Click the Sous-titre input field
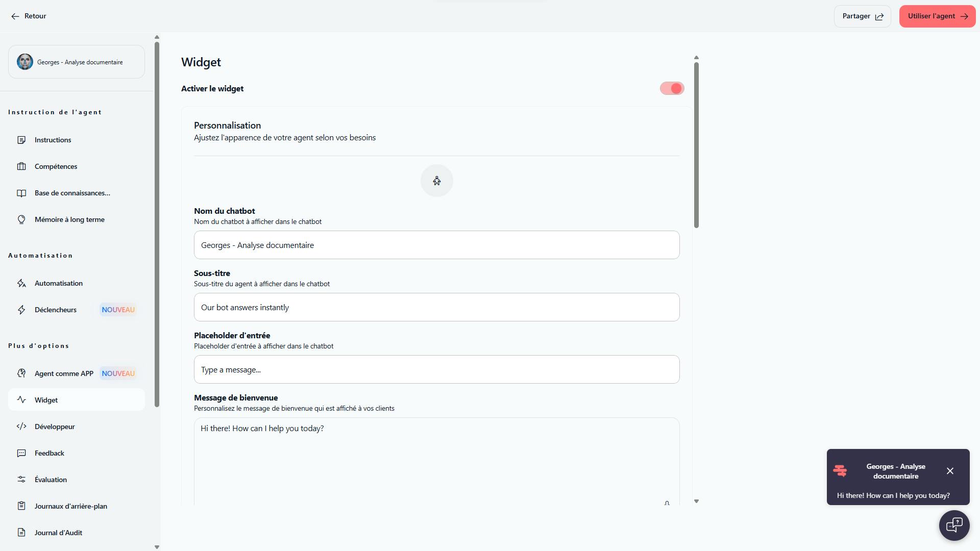 click(x=436, y=307)
